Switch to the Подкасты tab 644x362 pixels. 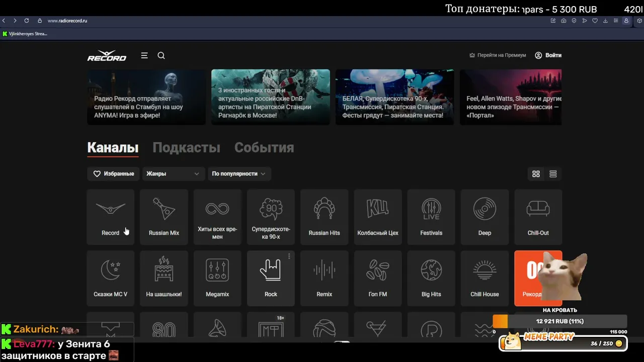pos(186,147)
